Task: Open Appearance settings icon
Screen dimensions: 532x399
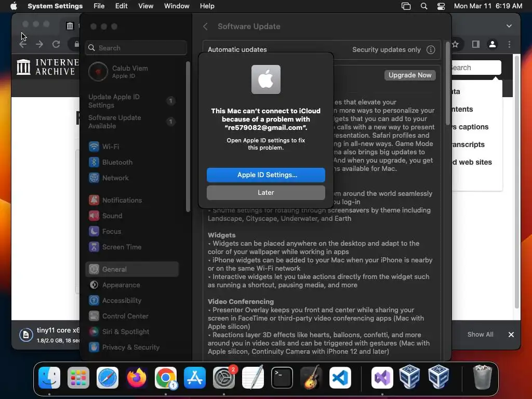Action: click(94, 285)
